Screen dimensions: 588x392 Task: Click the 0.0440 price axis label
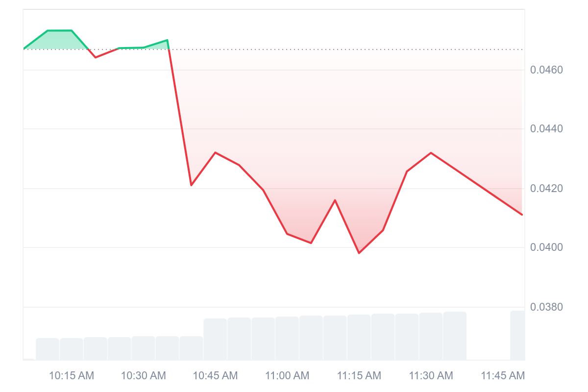click(546, 129)
